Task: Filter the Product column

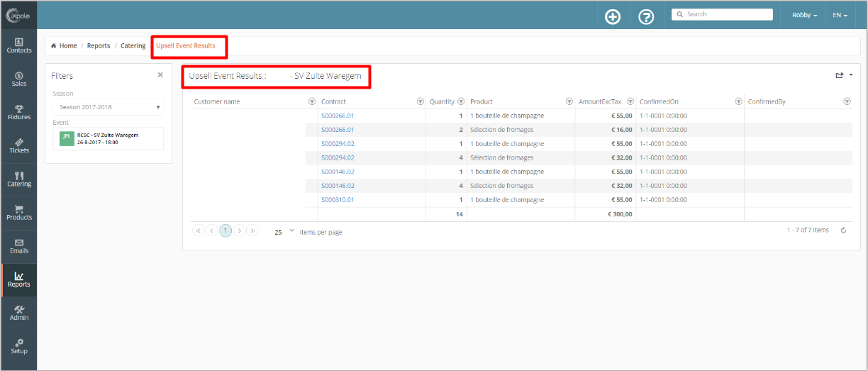Action: pos(569,101)
